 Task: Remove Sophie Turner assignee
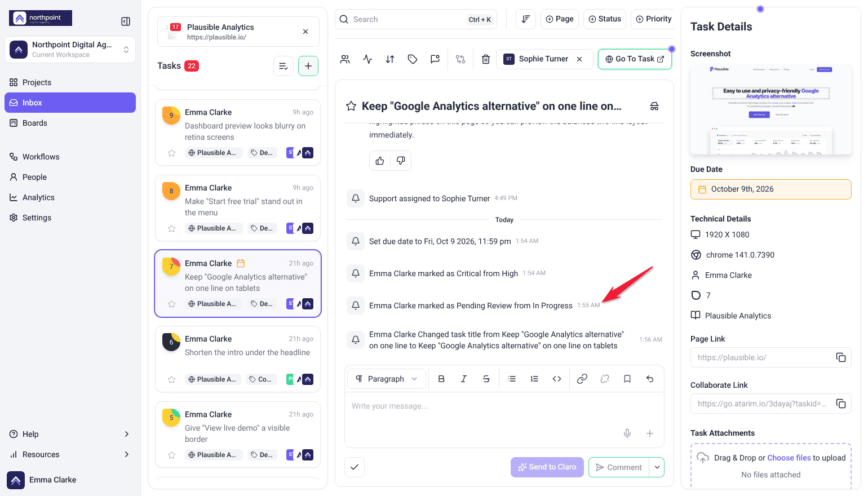pyautogui.click(x=579, y=59)
